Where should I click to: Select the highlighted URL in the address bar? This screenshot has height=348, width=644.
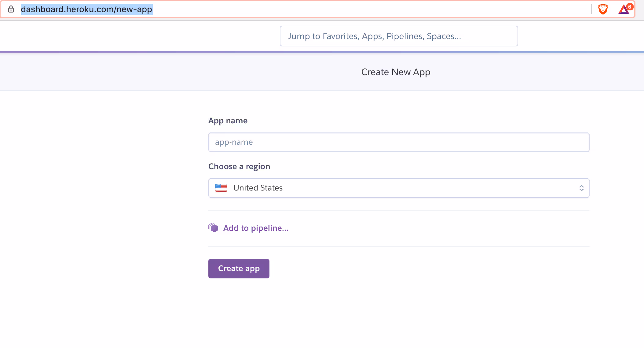[x=86, y=9]
